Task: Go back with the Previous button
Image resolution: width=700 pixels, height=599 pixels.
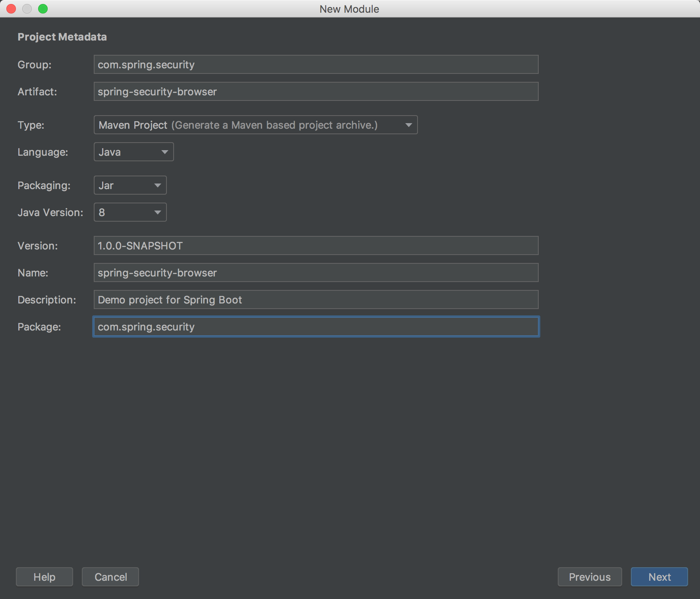Action: (x=590, y=577)
